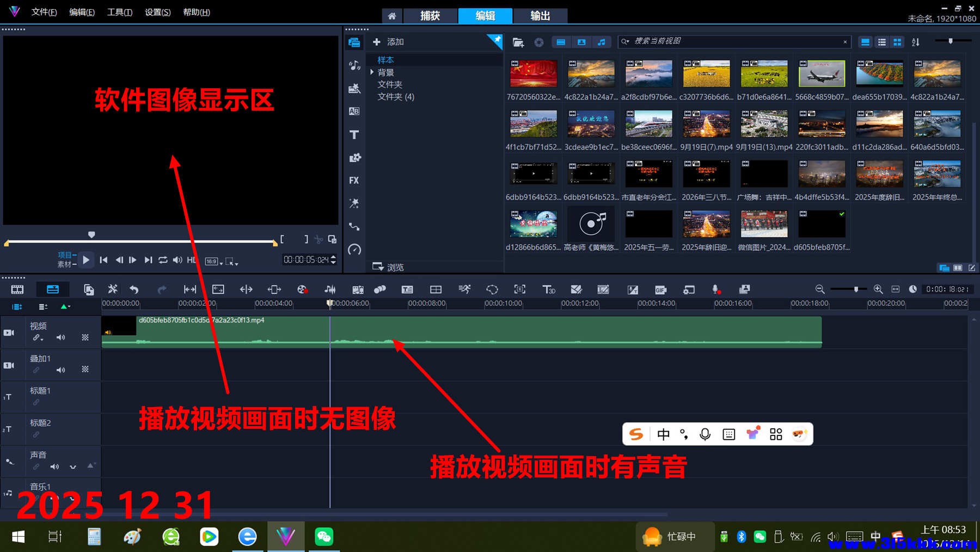This screenshot has width=980, height=552.
Task: Select the 9月19日(7).mp4 thumbnail
Action: click(706, 124)
